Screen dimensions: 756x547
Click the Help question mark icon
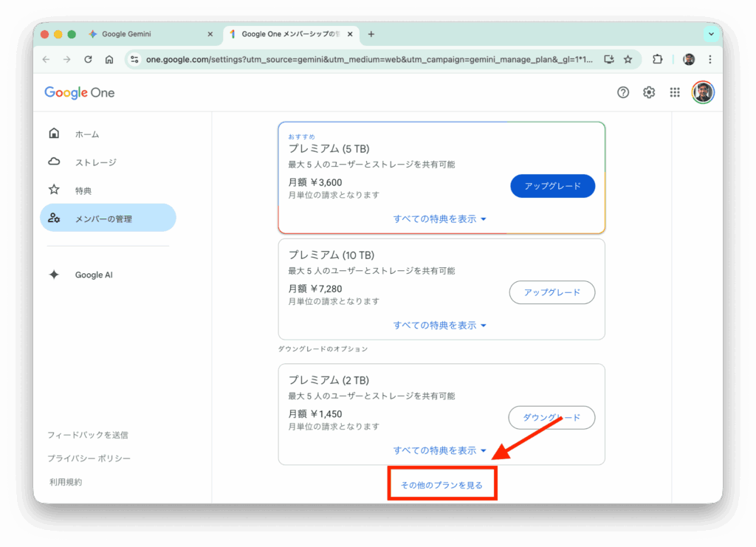623,92
